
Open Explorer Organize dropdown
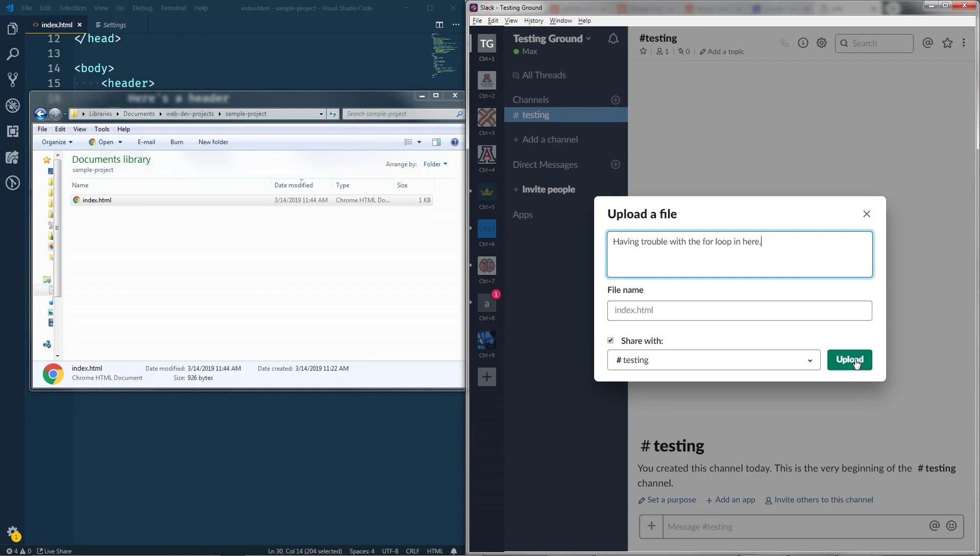(57, 142)
